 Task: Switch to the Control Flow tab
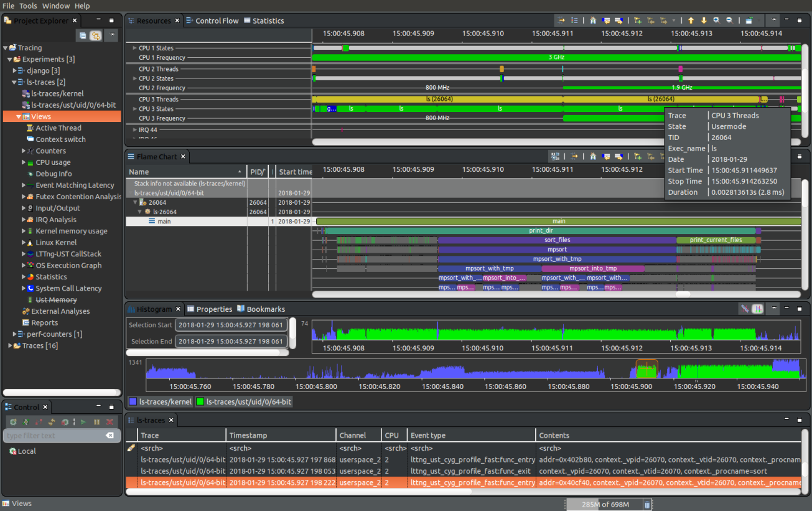(x=212, y=21)
